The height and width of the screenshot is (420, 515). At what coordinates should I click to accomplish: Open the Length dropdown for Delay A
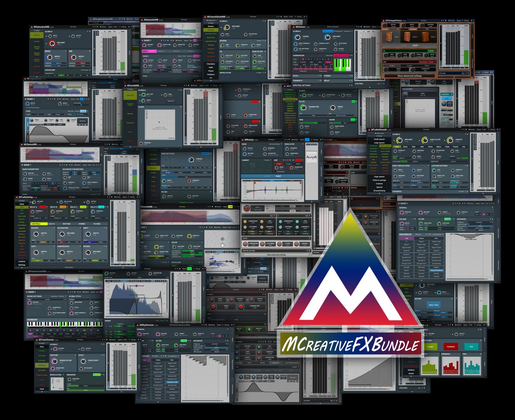pos(38,218)
